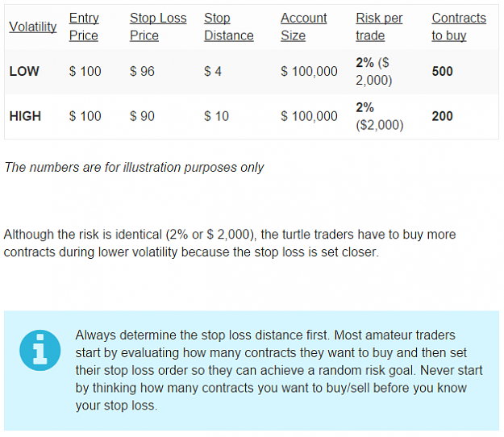The image size is (504, 437).
Task: Click the paragraph about identical risk
Action: click(230, 243)
